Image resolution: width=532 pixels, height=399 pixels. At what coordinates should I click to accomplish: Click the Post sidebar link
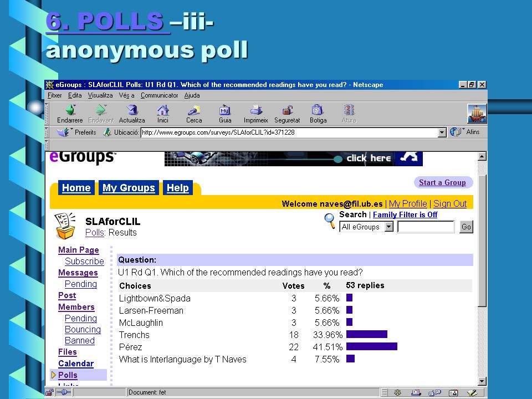[x=67, y=295]
